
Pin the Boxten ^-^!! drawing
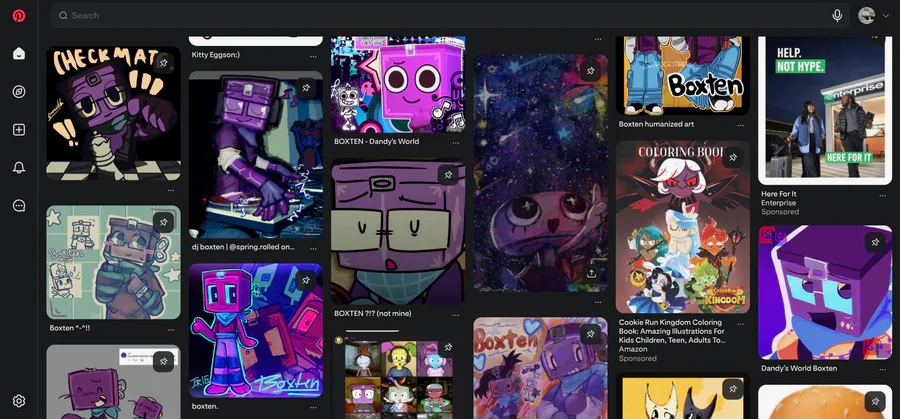164,222
